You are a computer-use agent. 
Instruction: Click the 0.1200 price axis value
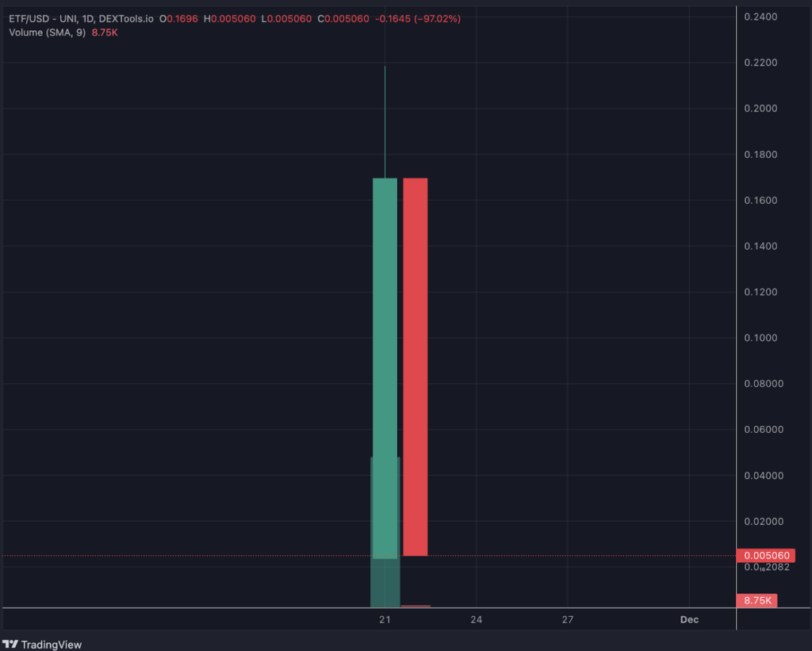(x=760, y=292)
